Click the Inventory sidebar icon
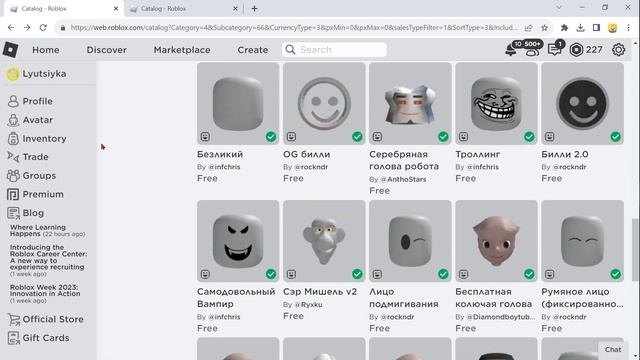 13,139
